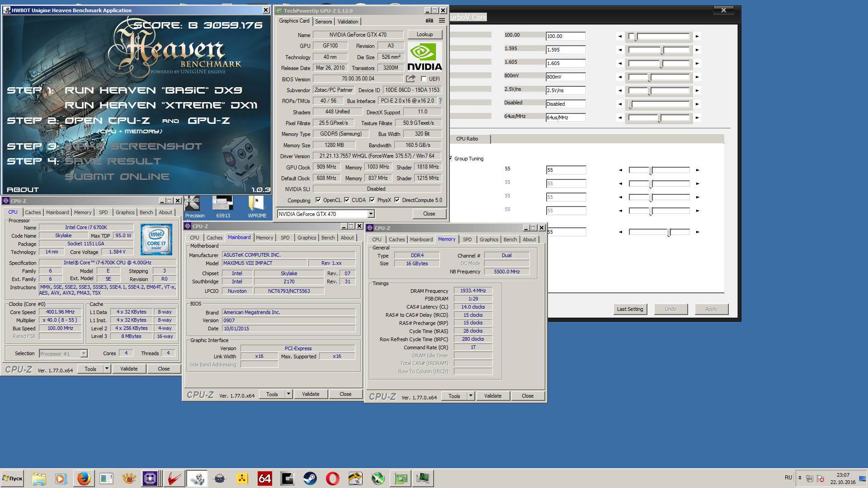Open the AIDA64 taskbar icon
Viewport: 868px width, 488px height.
pyautogui.click(x=264, y=479)
